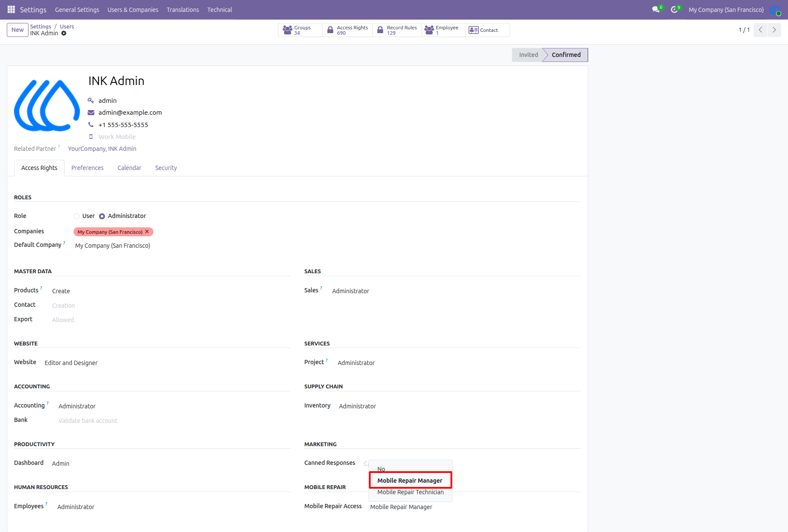The image size is (788, 532).
Task: Choose the No option in dropdown list
Action: click(410, 469)
